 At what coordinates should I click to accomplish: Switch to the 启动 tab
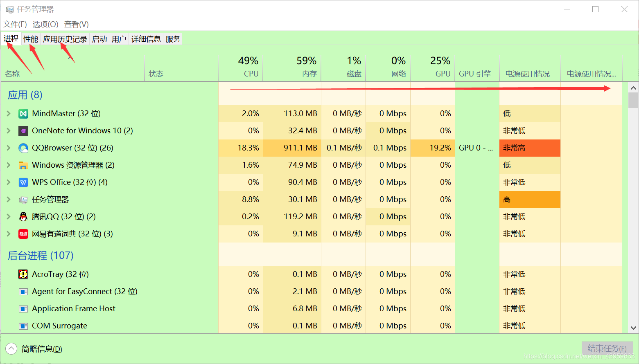click(99, 39)
